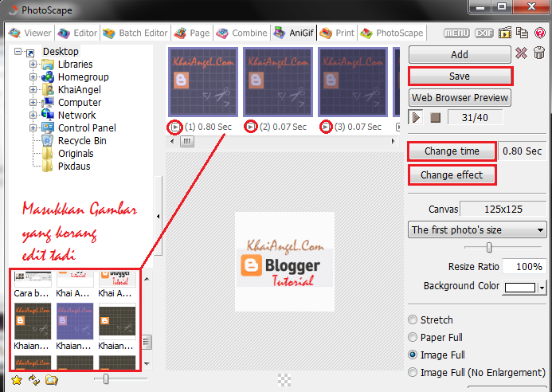
Task: Select the Paper Full radio option
Action: (x=413, y=337)
